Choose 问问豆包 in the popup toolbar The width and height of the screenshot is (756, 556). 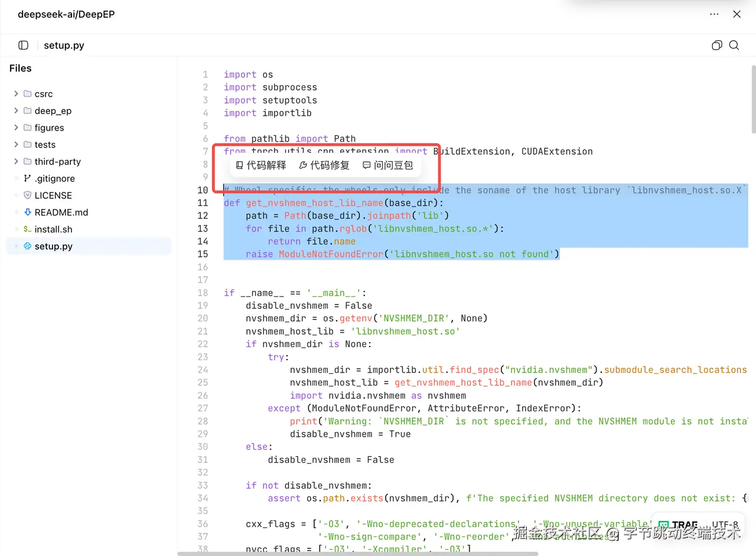pyautogui.click(x=388, y=165)
